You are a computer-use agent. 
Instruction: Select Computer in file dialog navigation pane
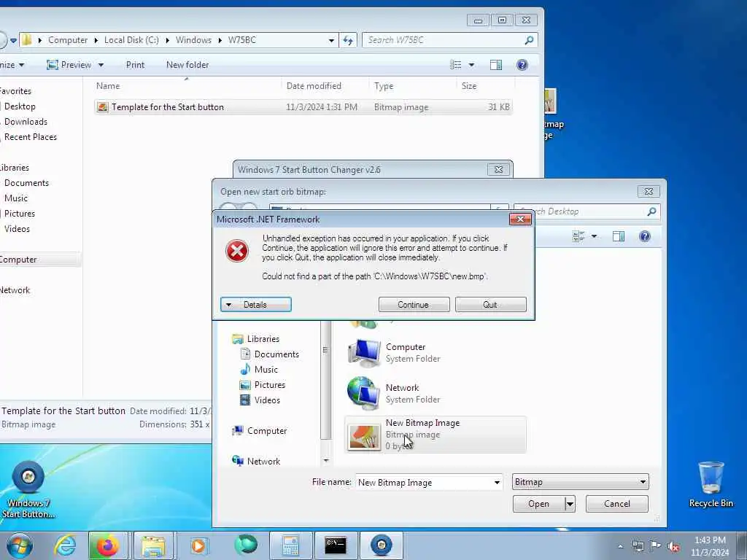[x=267, y=431]
